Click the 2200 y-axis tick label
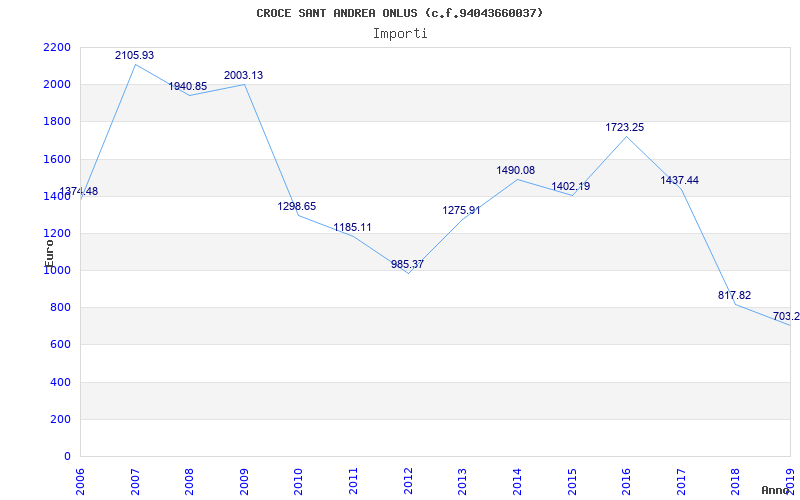The height and width of the screenshot is (500, 800). [58, 47]
